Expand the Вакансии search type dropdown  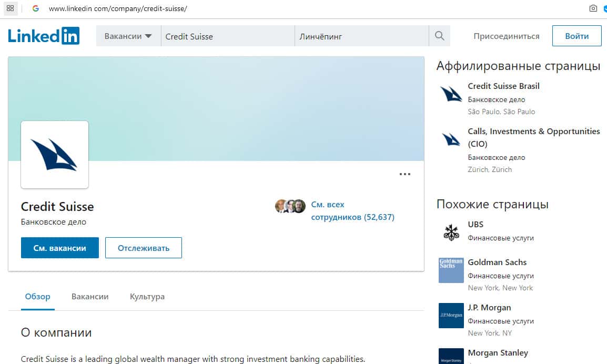pos(128,36)
